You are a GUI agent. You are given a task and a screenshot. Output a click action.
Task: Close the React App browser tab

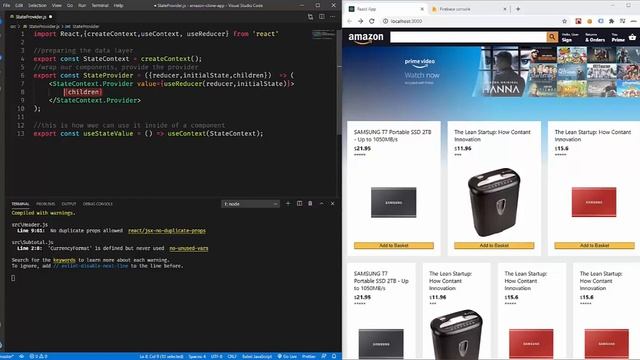pos(422,9)
